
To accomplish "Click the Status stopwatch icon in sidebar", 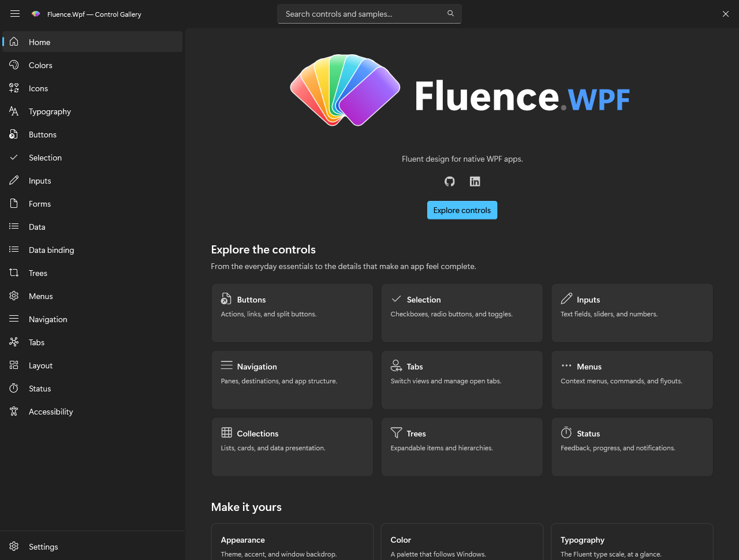I will [x=14, y=388].
